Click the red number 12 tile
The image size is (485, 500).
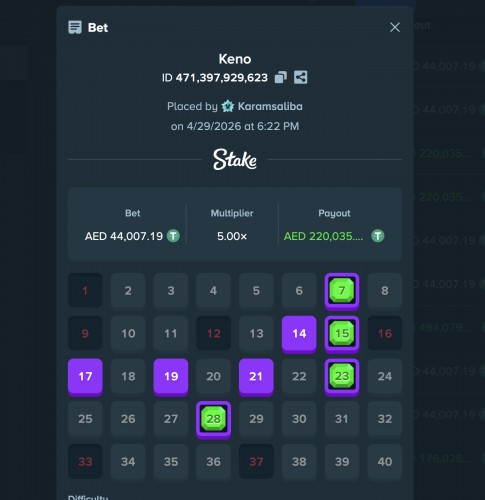(x=213, y=333)
